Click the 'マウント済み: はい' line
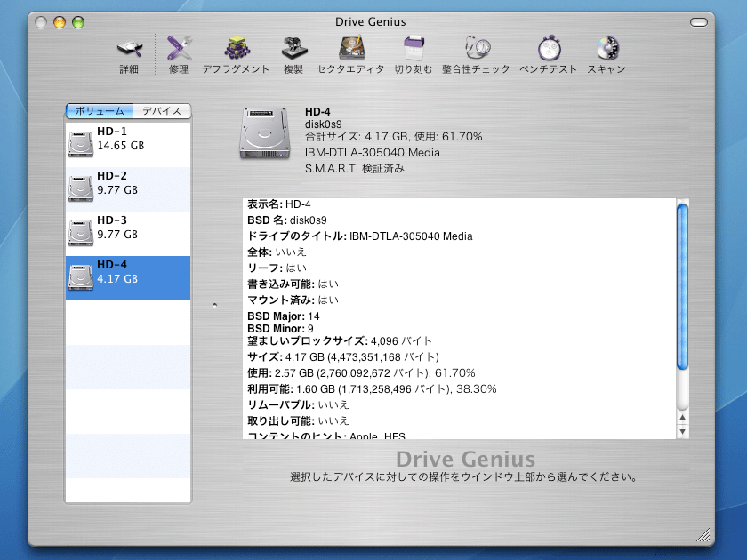747x560 pixels. [293, 300]
